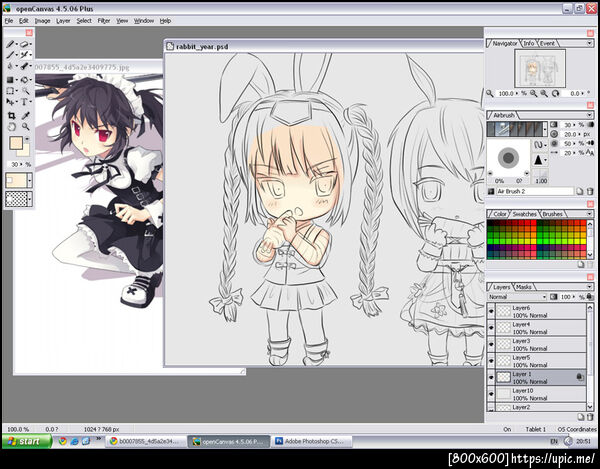Switch to the Info tab
600x469 pixels.
528,43
